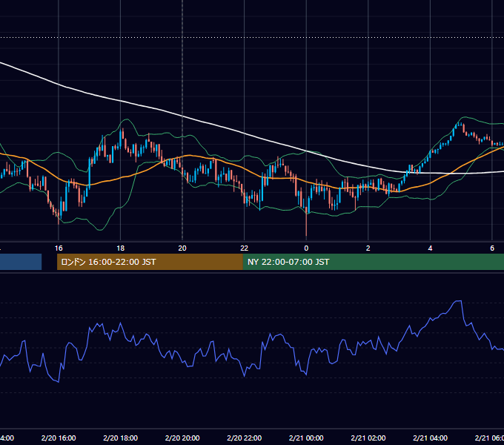Click the 2/20 20:00 time axis label
This screenshot has height=445, width=504.
click(x=182, y=438)
